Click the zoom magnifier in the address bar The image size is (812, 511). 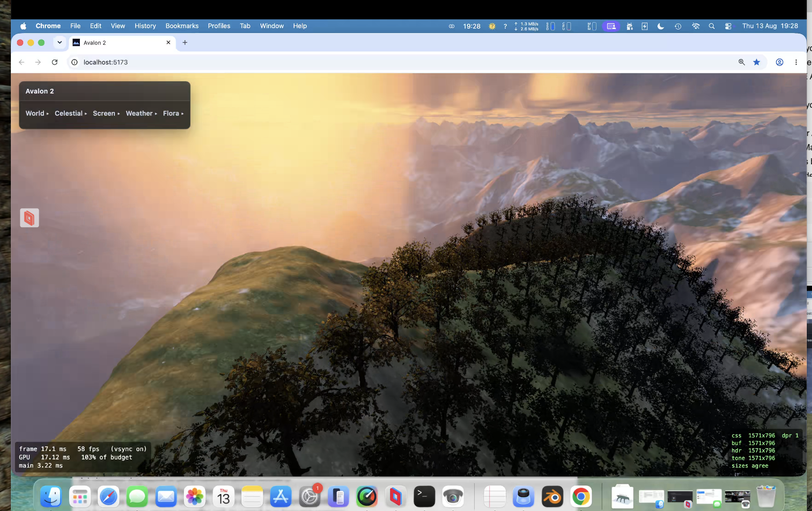(742, 62)
